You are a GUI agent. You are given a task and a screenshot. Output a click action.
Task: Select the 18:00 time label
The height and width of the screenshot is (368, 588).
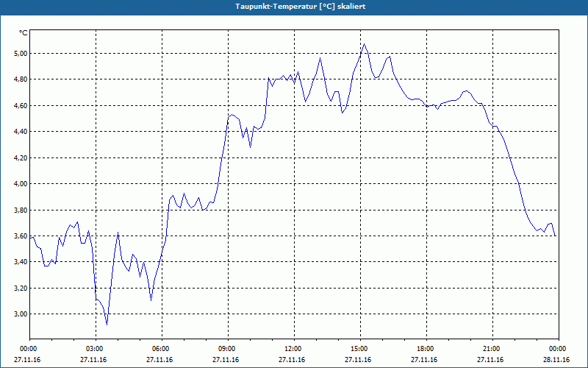[426, 349]
